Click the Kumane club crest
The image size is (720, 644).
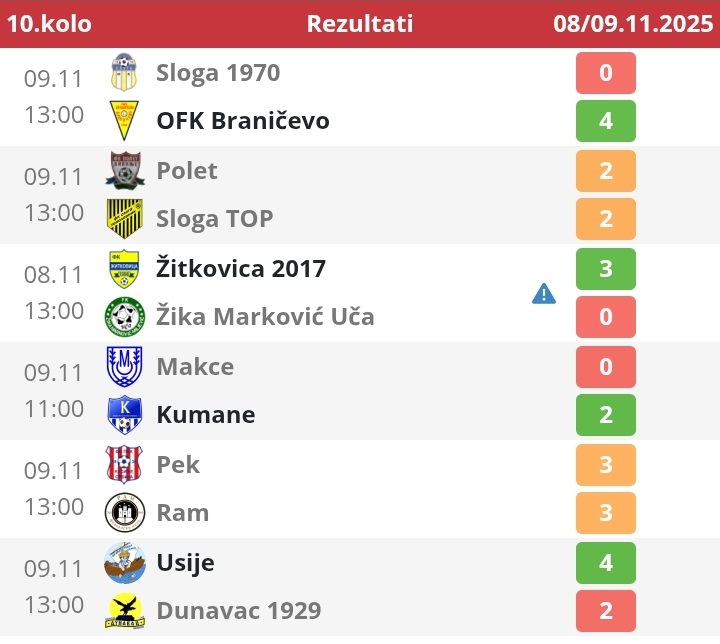pyautogui.click(x=124, y=415)
